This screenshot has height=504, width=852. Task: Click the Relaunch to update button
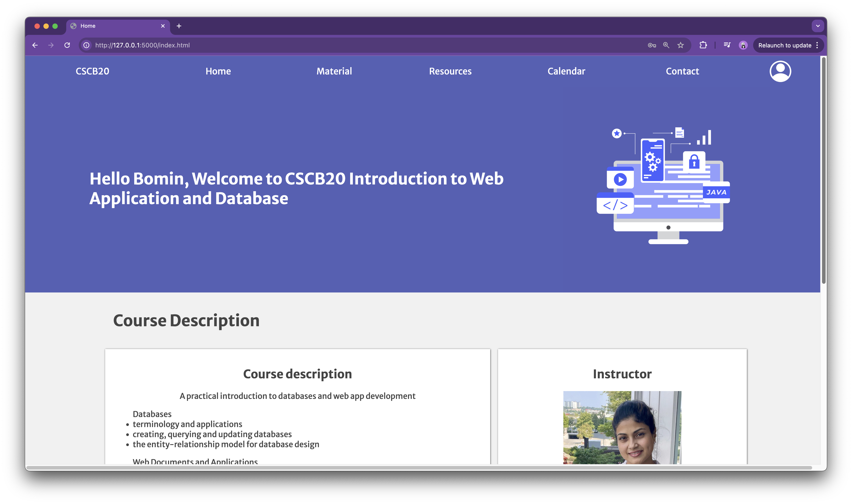pyautogui.click(x=785, y=45)
